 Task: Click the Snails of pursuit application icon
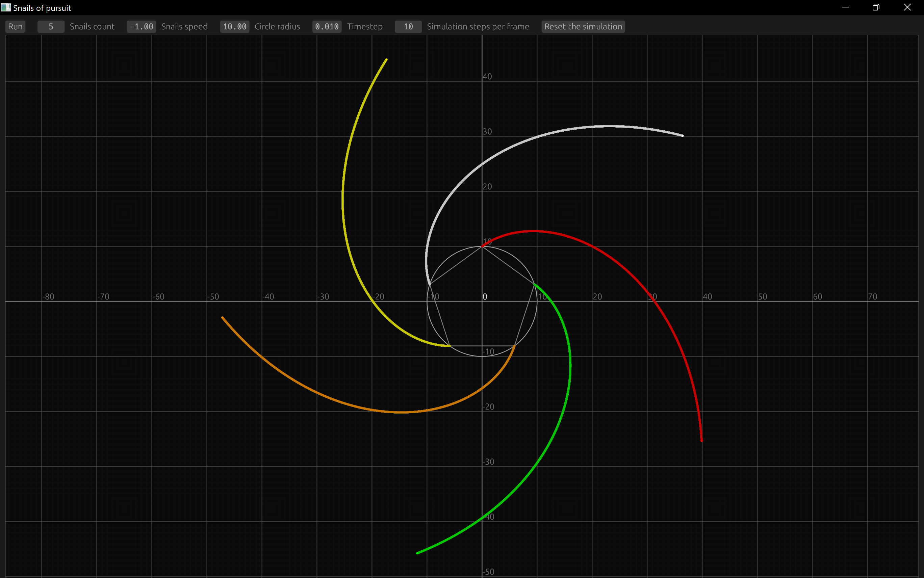[x=6, y=7]
